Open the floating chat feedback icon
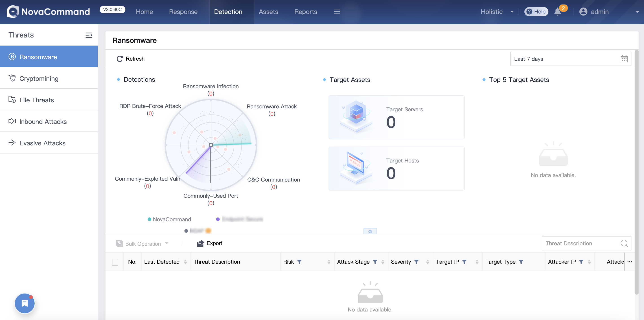Image resolution: width=644 pixels, height=320 pixels. pos(24,303)
